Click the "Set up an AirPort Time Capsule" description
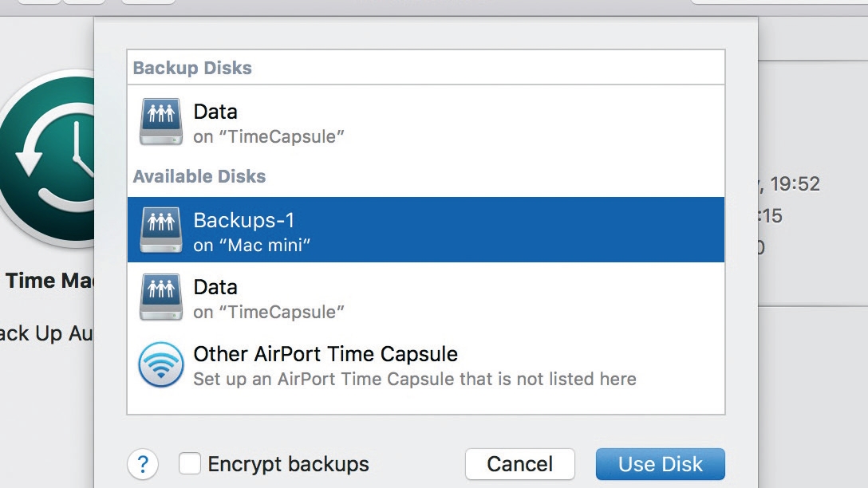868x488 pixels. click(415, 379)
